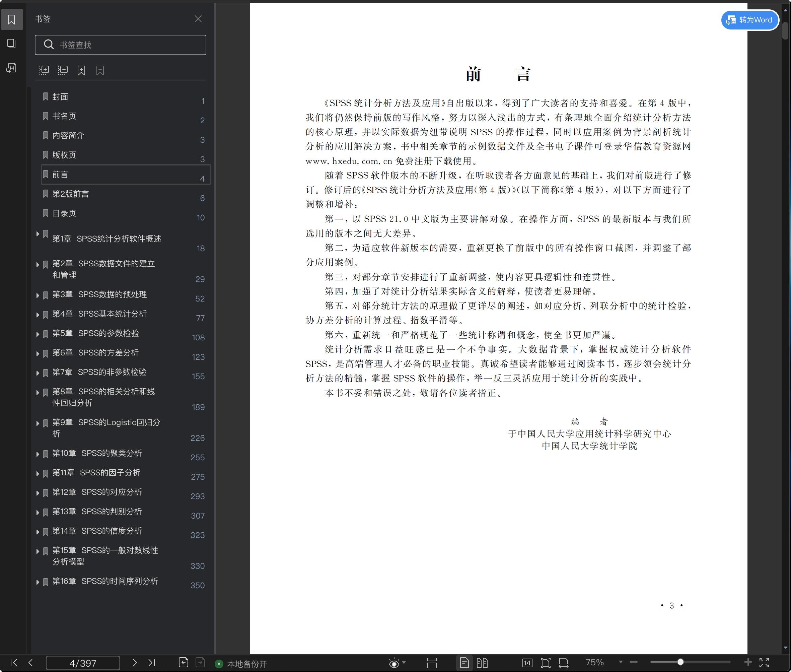Open the eye protection mode dropdown arrow
The width and height of the screenshot is (791, 672).
[404, 663]
